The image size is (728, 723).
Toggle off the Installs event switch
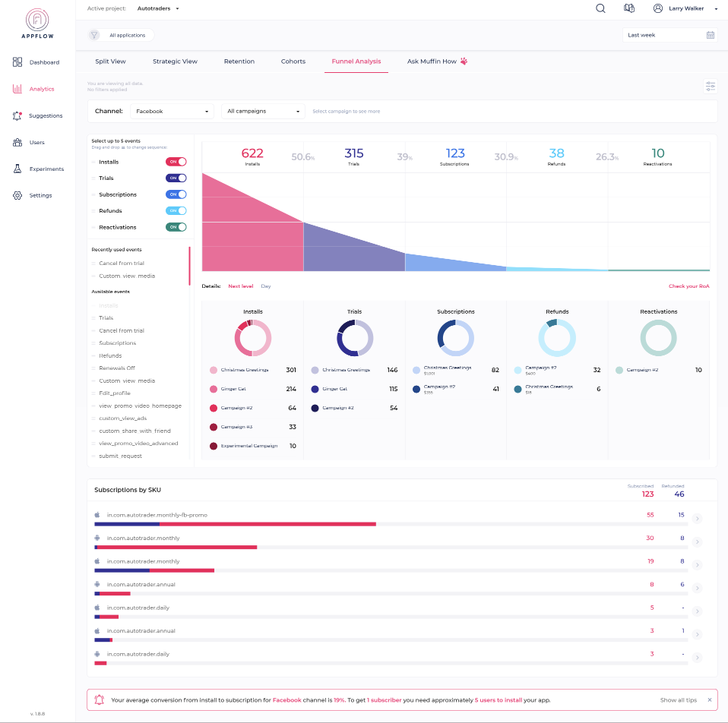point(176,162)
